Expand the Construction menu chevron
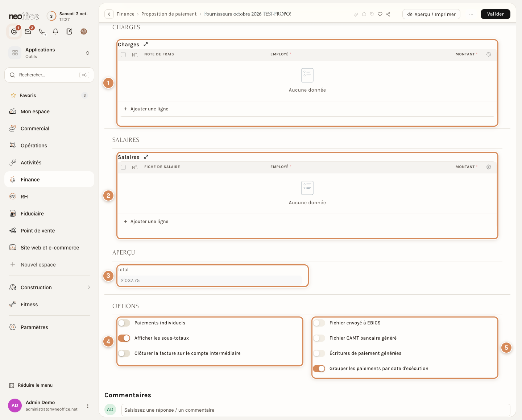 pos(89,287)
